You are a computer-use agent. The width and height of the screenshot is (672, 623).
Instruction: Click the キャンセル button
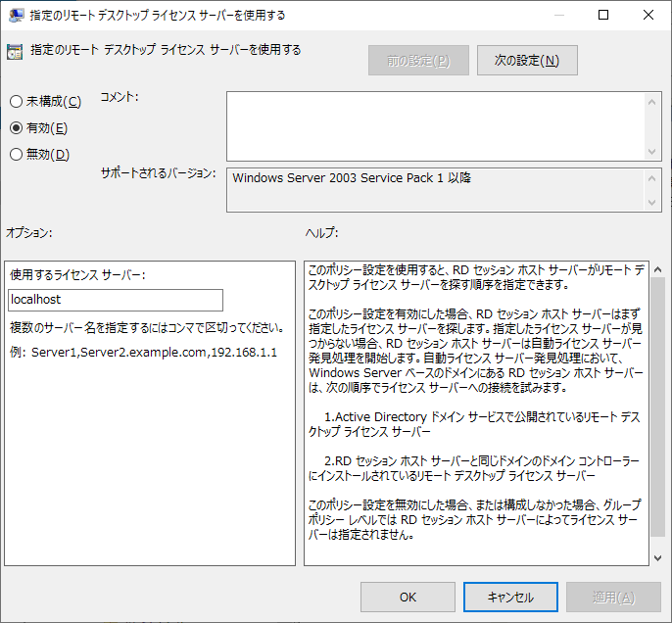510,597
